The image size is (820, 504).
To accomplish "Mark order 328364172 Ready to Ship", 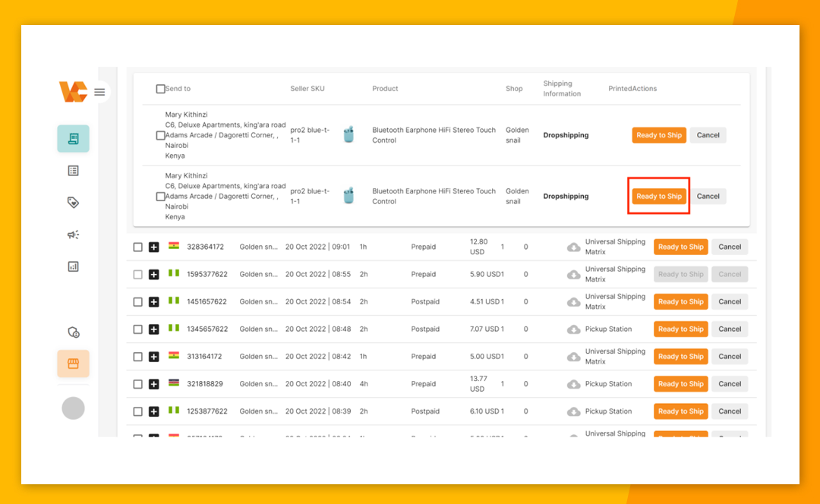I will click(x=680, y=247).
